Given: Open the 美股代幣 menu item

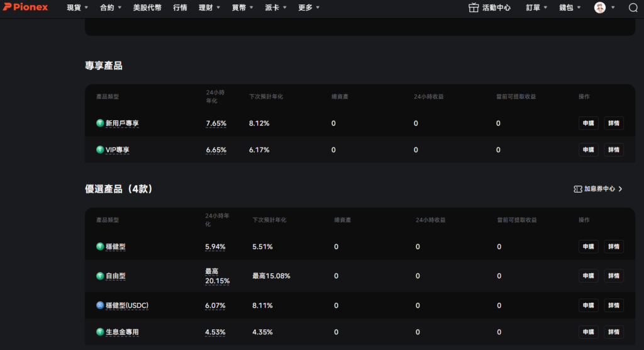Looking at the screenshot, I should click(147, 8).
